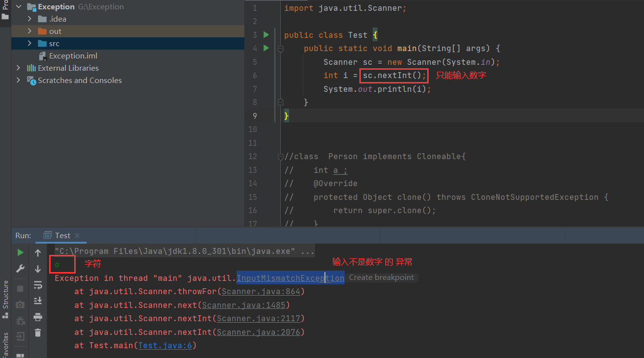Click the up arrow stack trace icon
The height and width of the screenshot is (358, 644).
(38, 253)
